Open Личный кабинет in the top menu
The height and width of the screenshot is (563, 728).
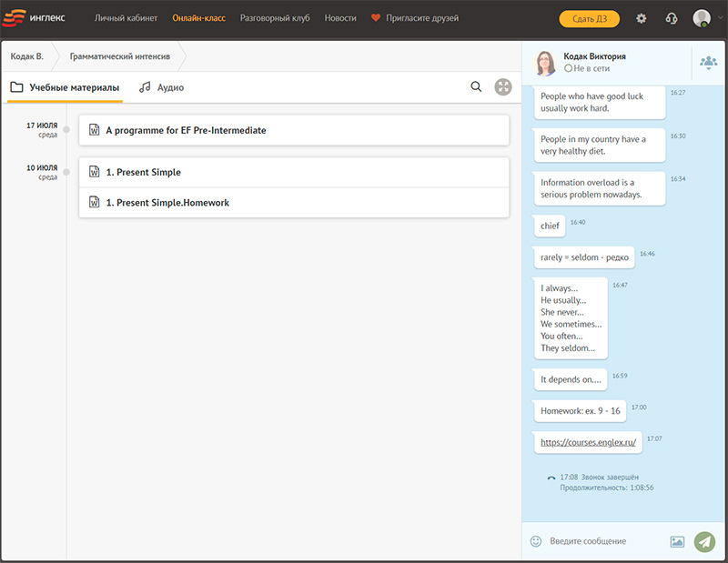click(126, 18)
